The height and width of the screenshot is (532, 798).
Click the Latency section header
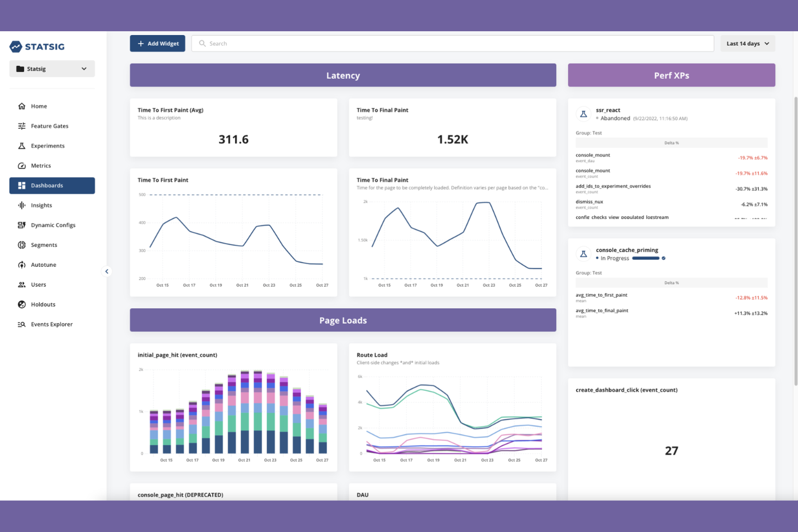coord(343,75)
